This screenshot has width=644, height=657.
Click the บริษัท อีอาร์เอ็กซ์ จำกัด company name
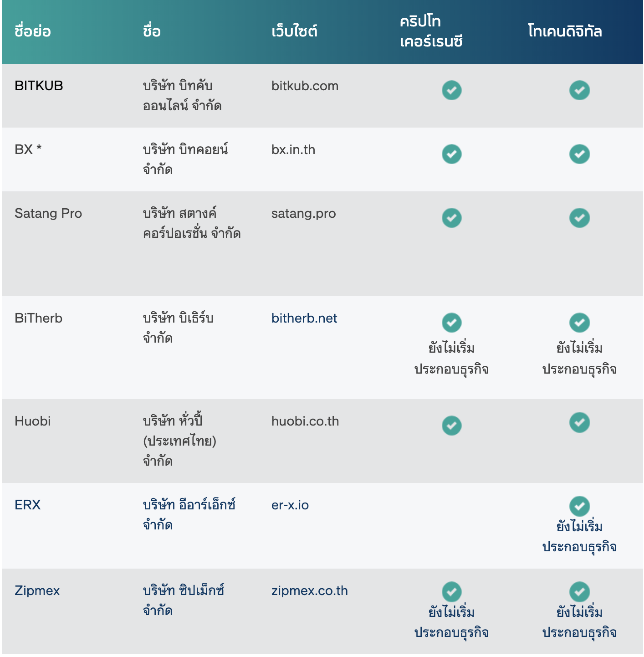click(x=189, y=514)
